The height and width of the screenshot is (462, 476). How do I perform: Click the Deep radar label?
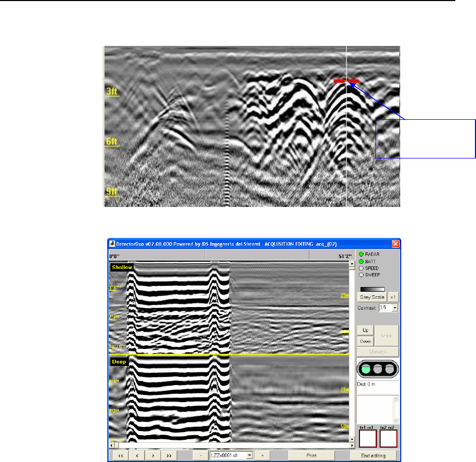pyautogui.click(x=119, y=362)
